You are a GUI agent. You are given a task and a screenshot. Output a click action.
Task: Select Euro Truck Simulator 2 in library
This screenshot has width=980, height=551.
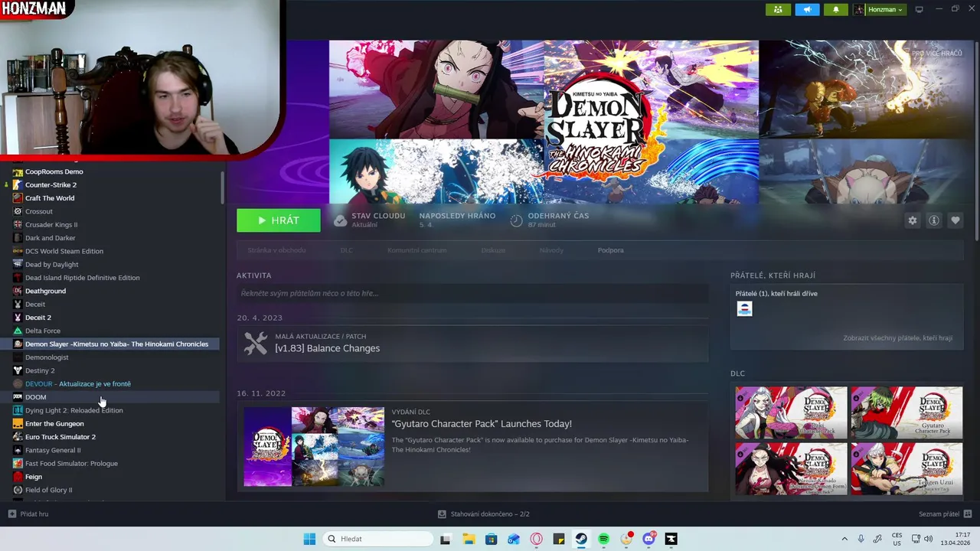(60, 437)
